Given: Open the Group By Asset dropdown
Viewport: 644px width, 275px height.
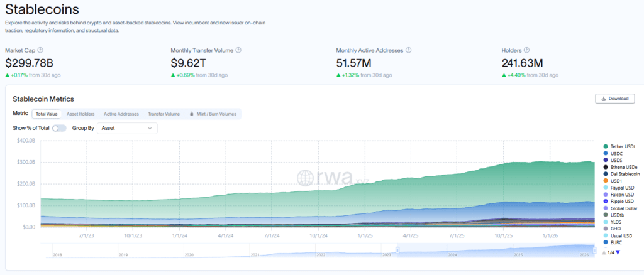Looking at the screenshot, I should [127, 128].
